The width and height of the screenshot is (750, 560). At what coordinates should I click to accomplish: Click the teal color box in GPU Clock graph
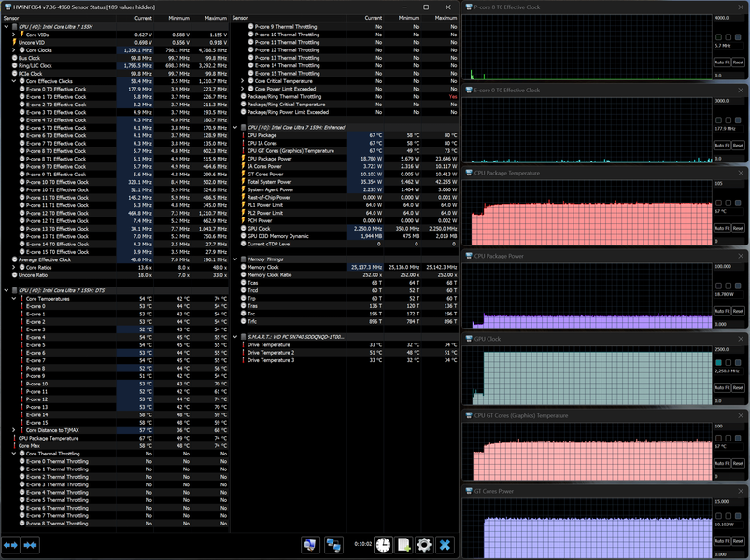pos(718,363)
